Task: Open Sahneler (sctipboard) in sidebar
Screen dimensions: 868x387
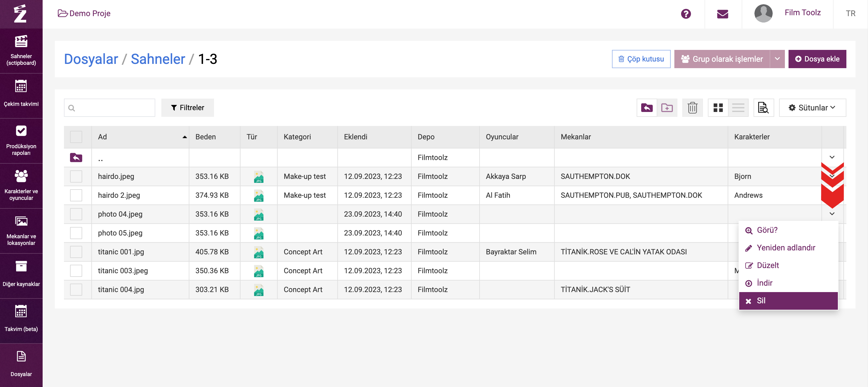Action: (x=21, y=51)
